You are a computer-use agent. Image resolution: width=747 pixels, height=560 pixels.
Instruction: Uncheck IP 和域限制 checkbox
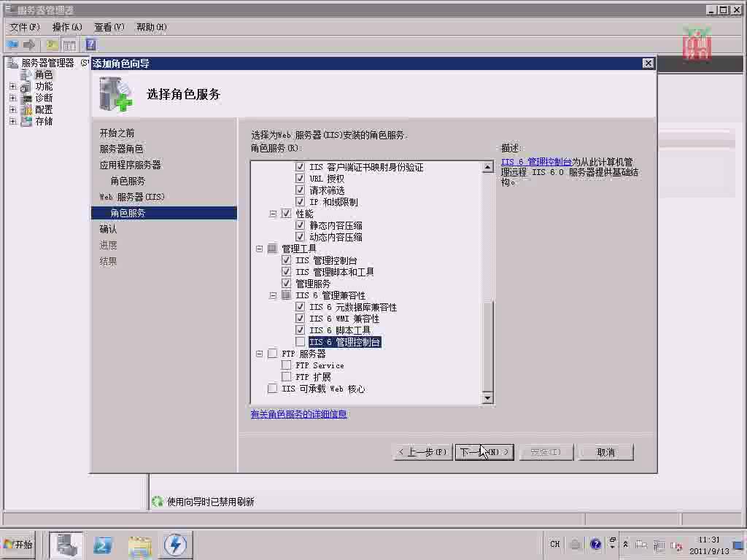click(300, 201)
